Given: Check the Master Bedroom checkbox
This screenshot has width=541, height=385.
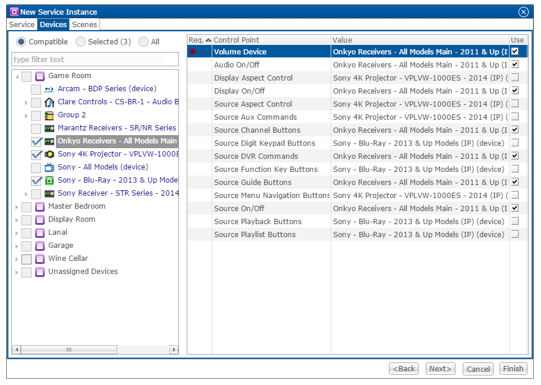Looking at the screenshot, I should click(27, 207).
